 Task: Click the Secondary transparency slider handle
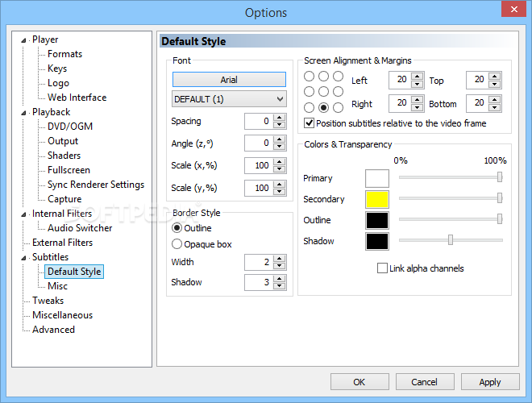pyautogui.click(x=500, y=197)
